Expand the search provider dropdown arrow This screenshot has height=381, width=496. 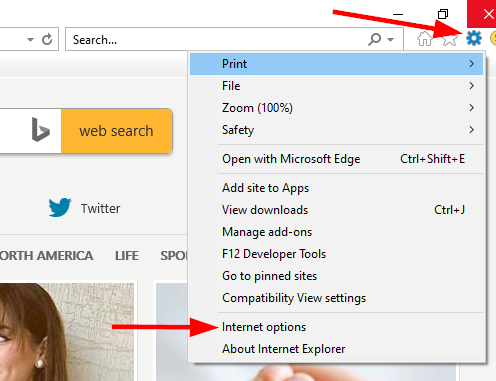pos(390,40)
